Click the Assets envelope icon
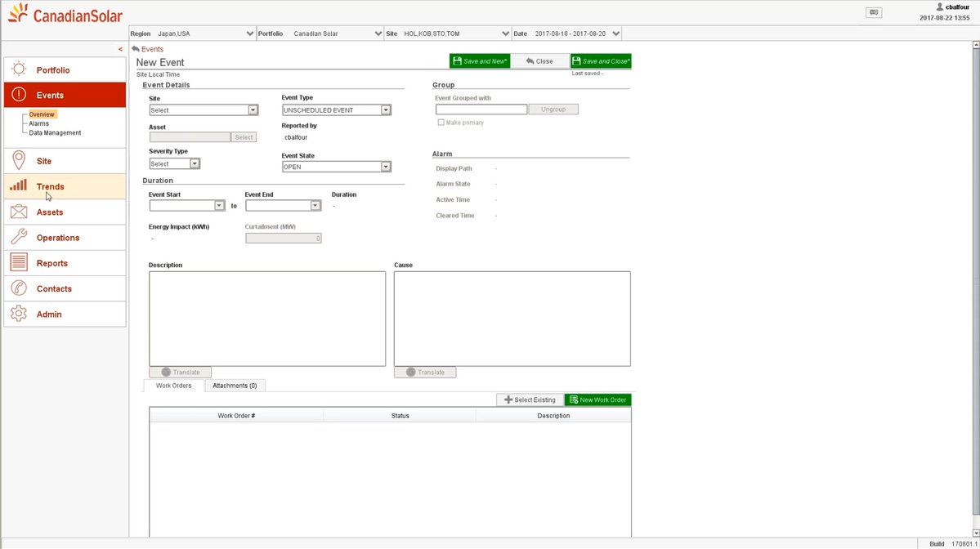This screenshot has height=549, width=980. click(x=19, y=212)
